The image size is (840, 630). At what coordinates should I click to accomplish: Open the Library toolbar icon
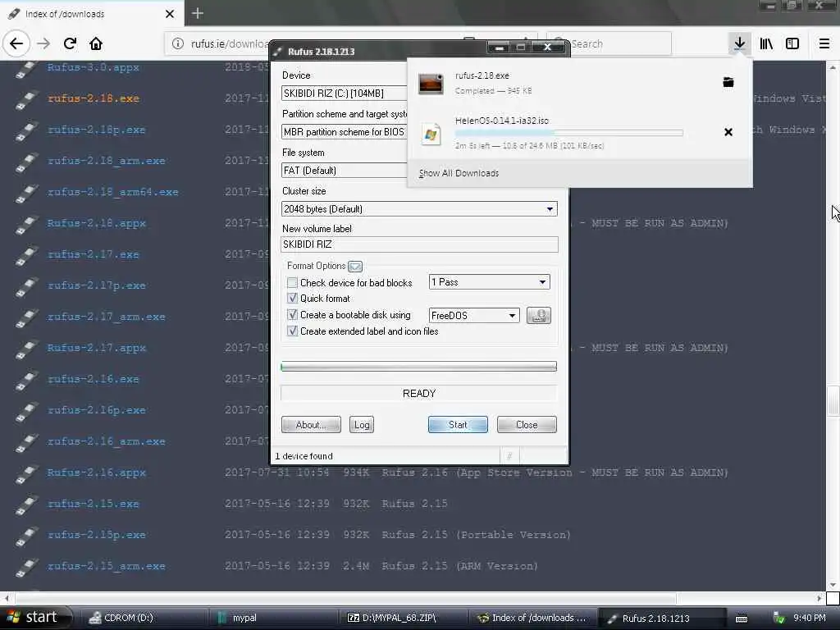[766, 43]
